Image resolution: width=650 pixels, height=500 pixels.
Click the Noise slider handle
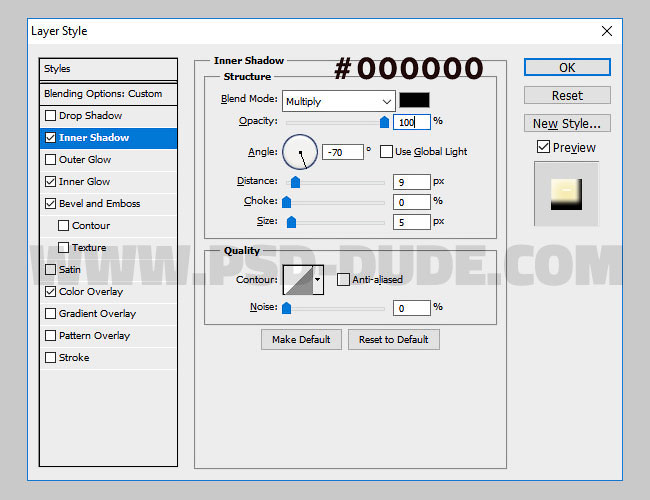[286, 308]
